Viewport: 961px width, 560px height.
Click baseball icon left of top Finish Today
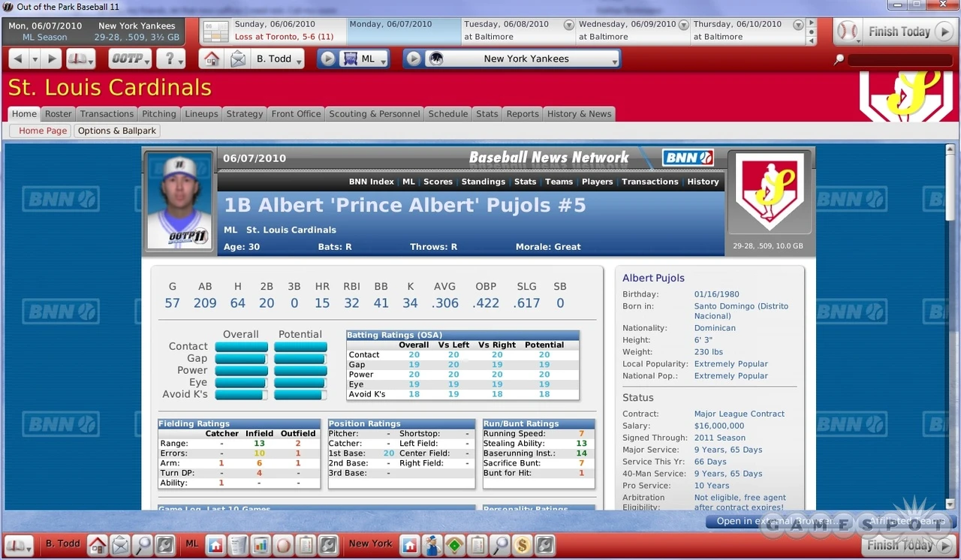click(848, 32)
